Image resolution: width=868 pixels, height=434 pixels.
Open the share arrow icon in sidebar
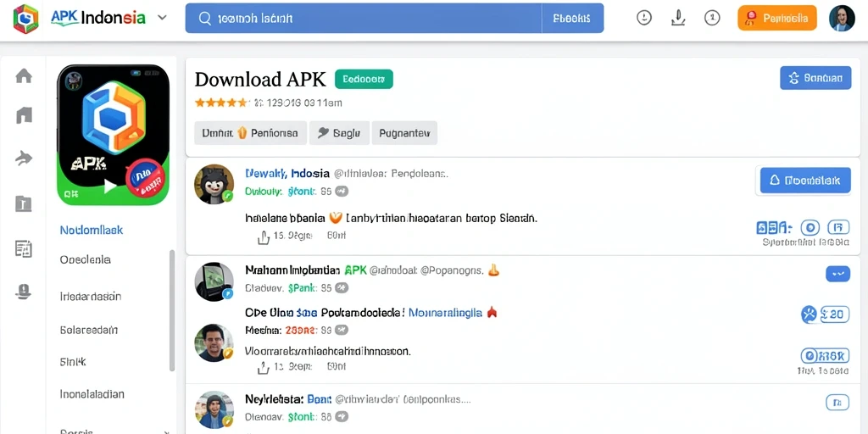point(23,159)
